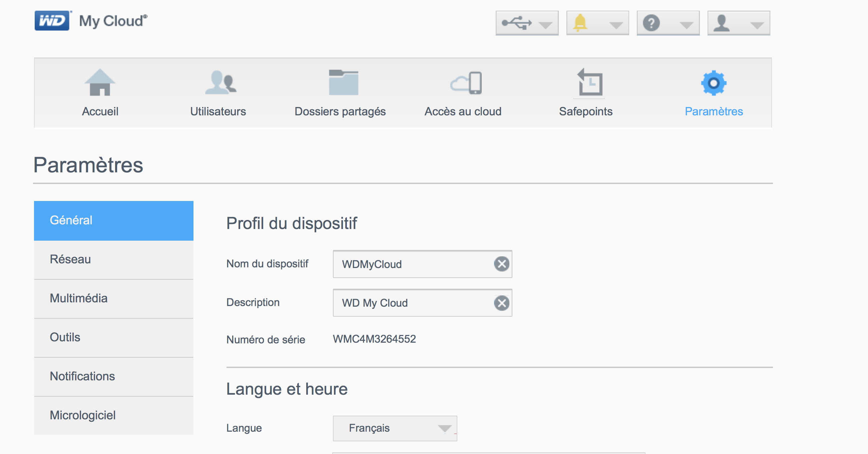The width and height of the screenshot is (868, 454).
Task: Open Accès au cloud label
Action: (463, 111)
